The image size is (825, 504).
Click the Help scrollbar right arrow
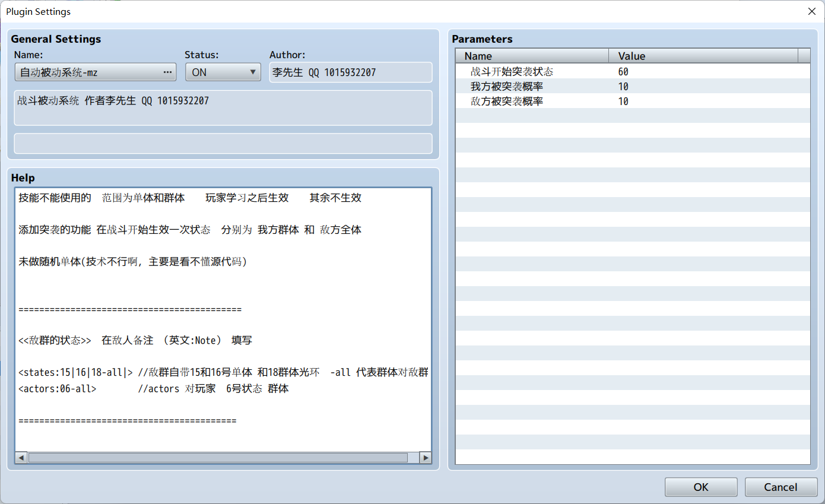425,458
